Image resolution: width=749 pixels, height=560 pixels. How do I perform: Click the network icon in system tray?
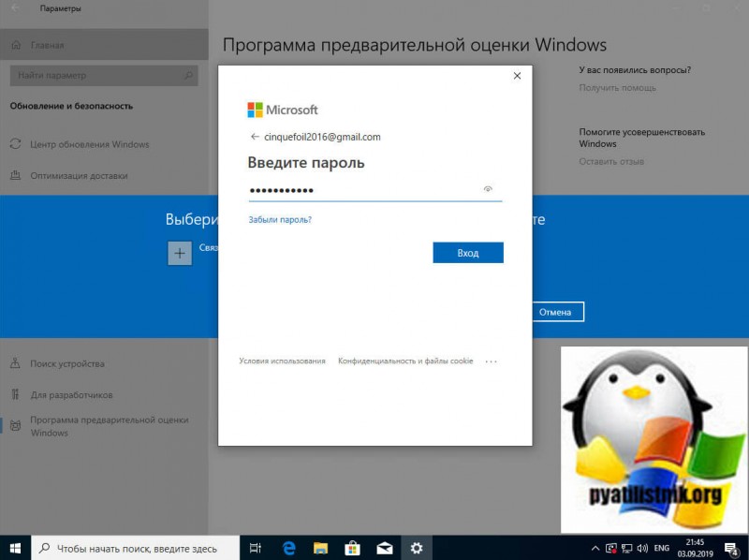click(626, 549)
